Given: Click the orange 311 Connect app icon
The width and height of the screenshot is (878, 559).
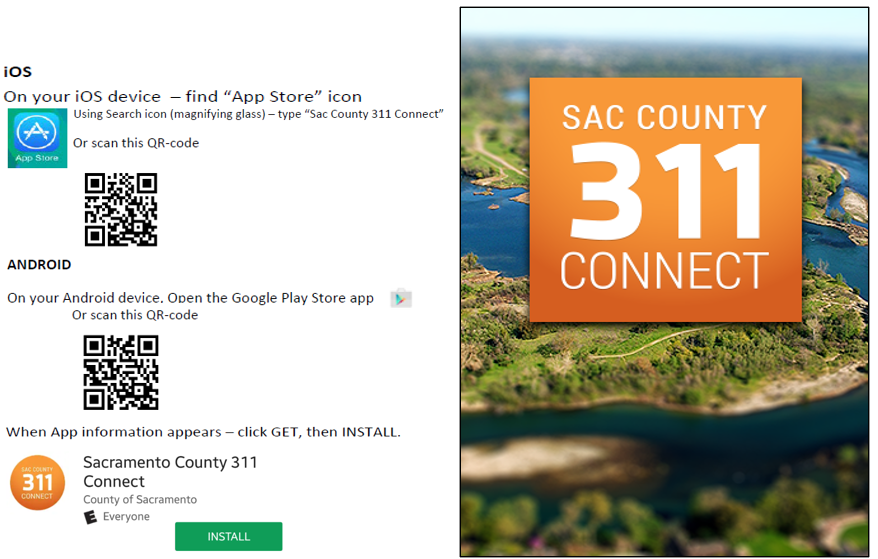Looking at the screenshot, I should pos(38,482).
